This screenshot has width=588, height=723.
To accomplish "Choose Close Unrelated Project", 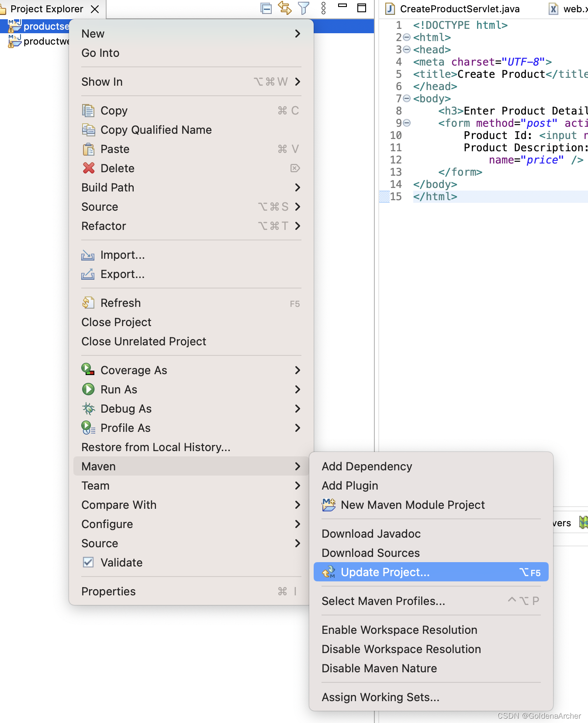I will pos(191,341).
